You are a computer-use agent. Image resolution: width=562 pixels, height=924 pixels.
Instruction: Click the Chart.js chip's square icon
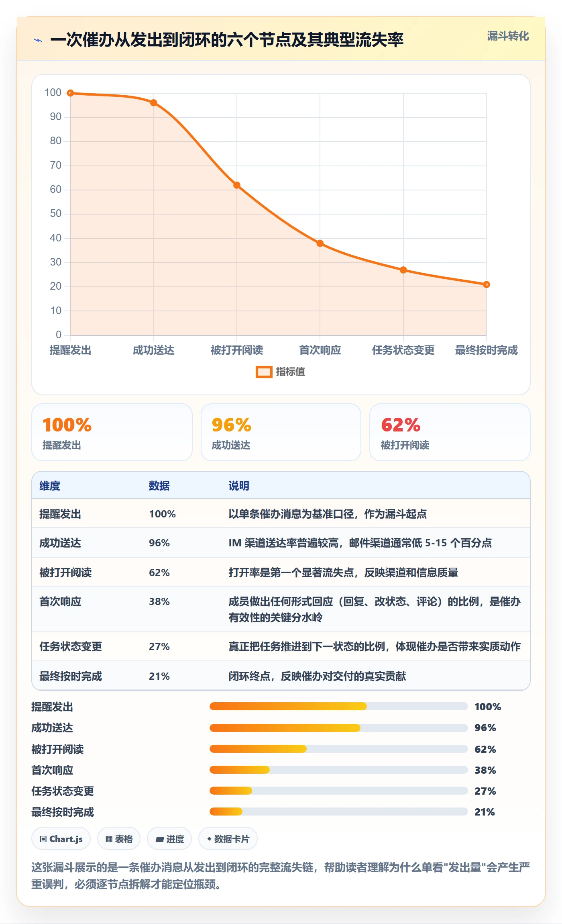(x=43, y=839)
